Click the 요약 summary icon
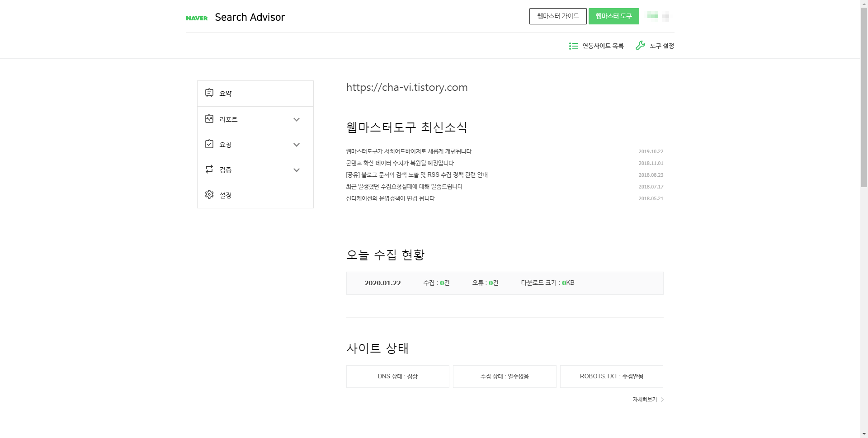The height and width of the screenshot is (438, 868). pyautogui.click(x=209, y=93)
